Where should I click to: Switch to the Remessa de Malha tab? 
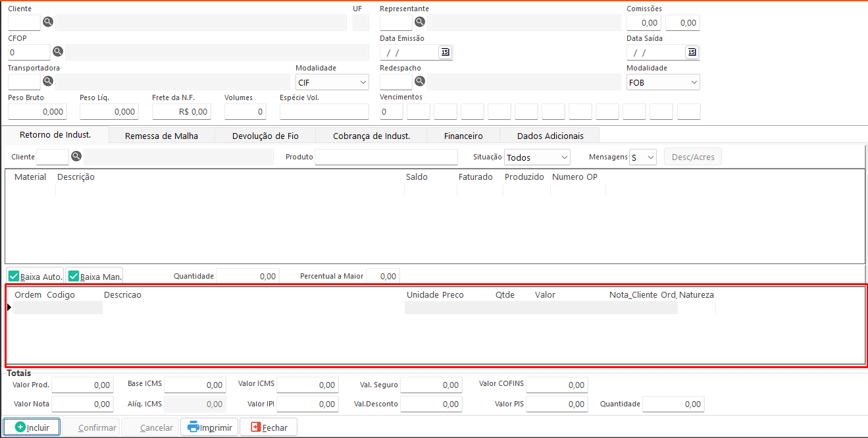tap(161, 136)
